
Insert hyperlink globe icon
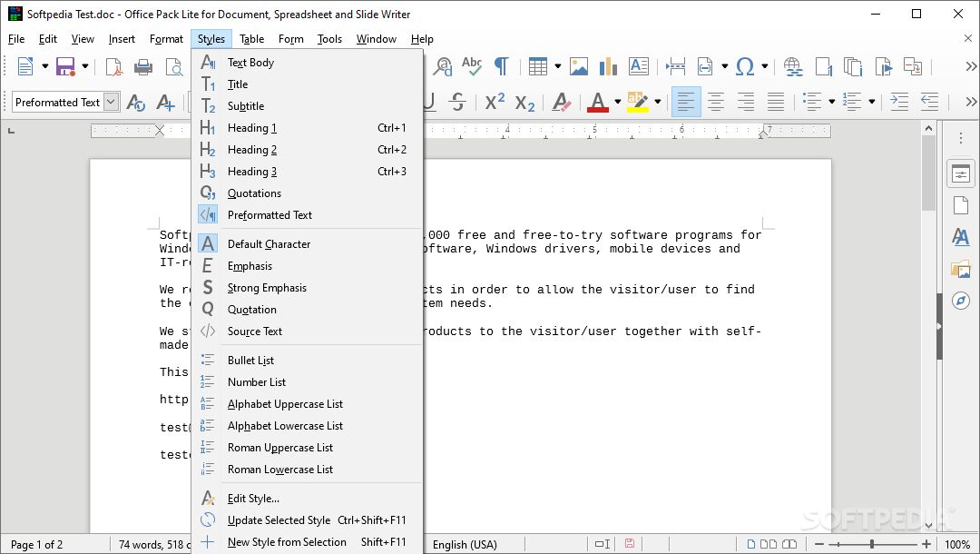[x=793, y=66]
